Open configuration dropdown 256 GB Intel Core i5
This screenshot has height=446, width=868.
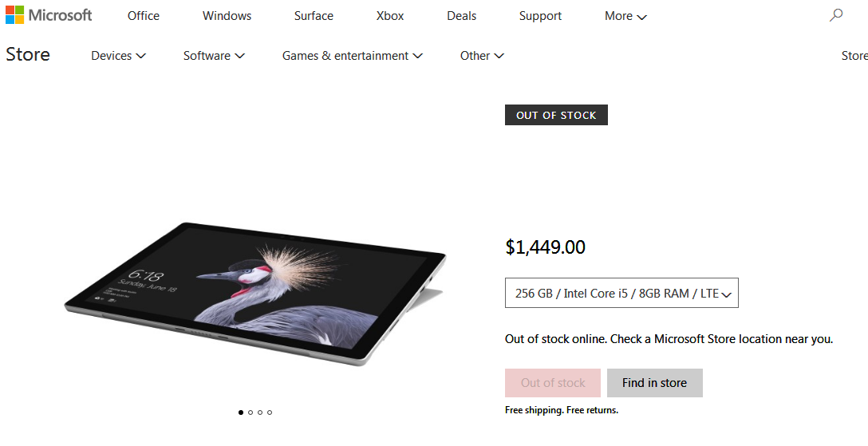pyautogui.click(x=621, y=293)
